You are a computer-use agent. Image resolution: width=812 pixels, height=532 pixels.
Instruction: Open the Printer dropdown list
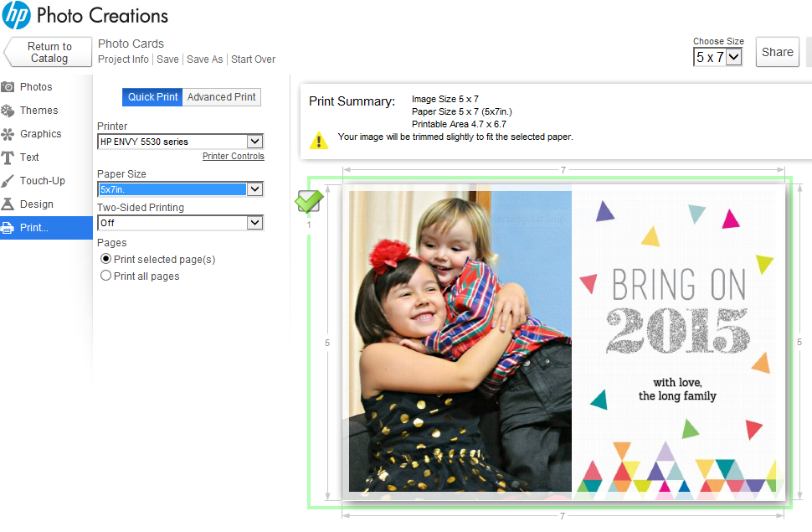pyautogui.click(x=254, y=141)
